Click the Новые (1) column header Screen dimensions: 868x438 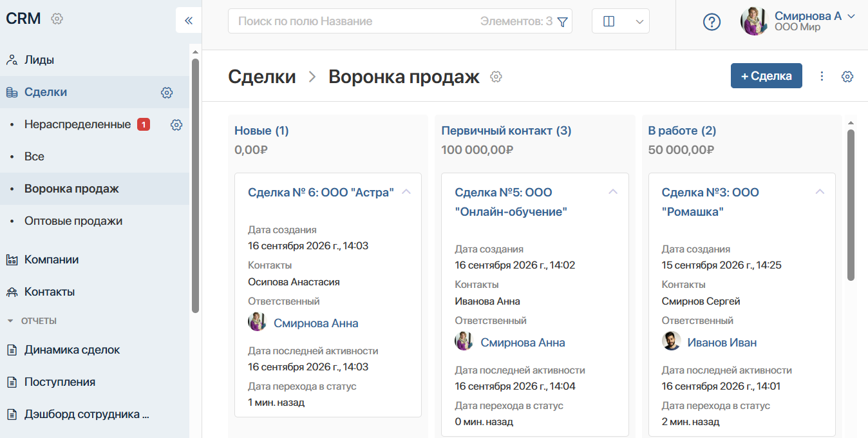(261, 131)
